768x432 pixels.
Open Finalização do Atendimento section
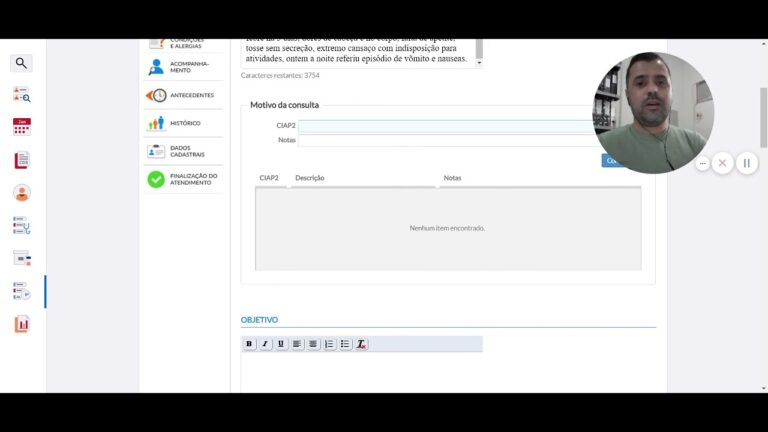click(183, 179)
